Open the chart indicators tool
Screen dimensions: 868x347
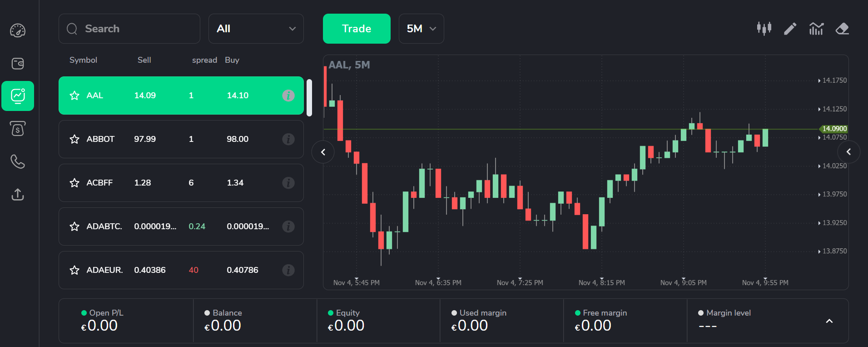click(x=816, y=29)
